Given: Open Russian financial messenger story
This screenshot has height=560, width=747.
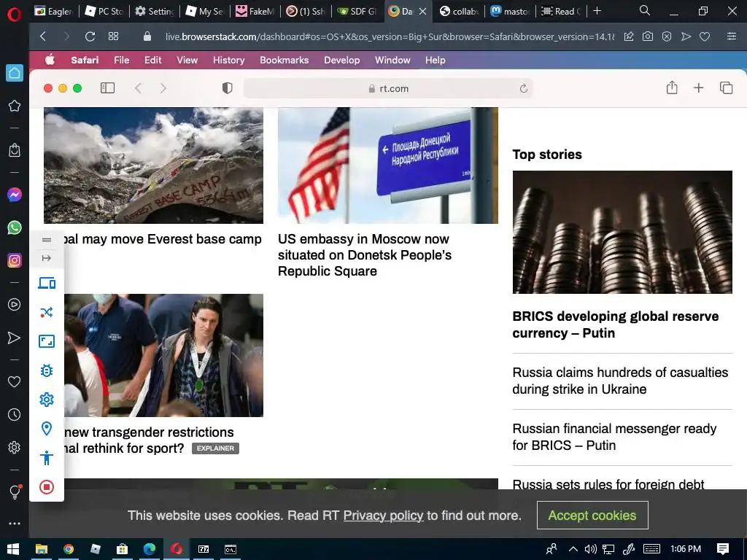Looking at the screenshot, I should click(614, 437).
